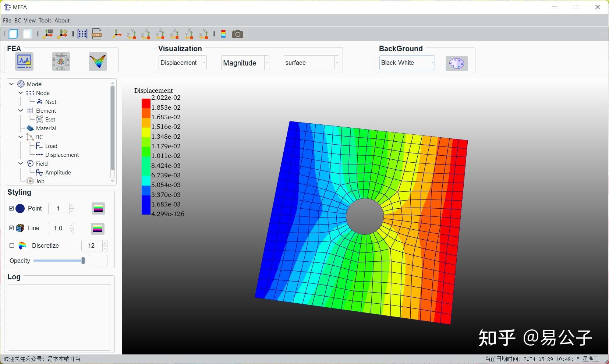Screen dimensions: 609x364
Task: Open the View menu
Action: click(30, 21)
